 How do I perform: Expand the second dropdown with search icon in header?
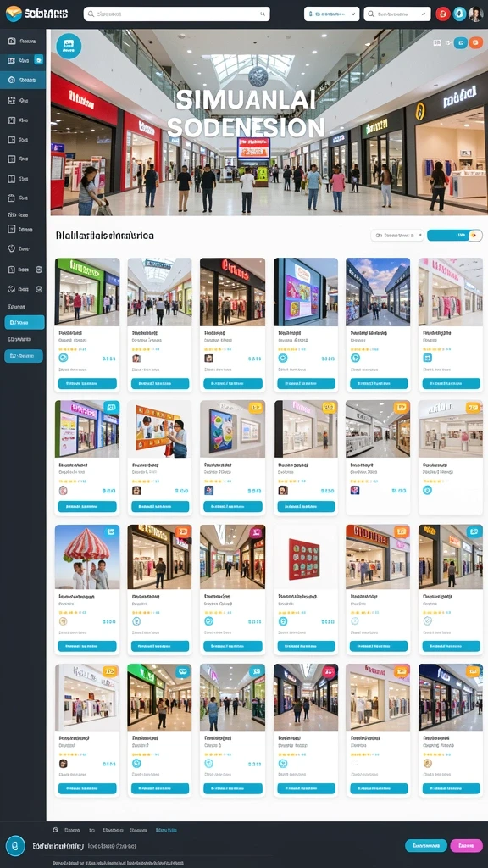(396, 14)
